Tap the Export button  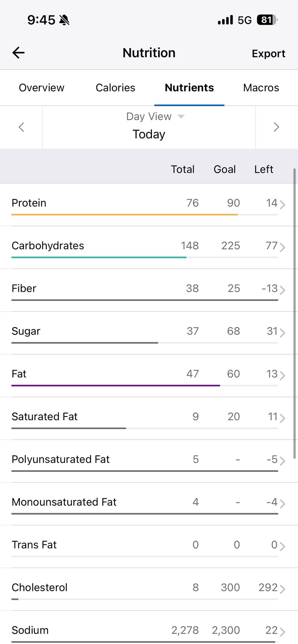[x=268, y=53]
